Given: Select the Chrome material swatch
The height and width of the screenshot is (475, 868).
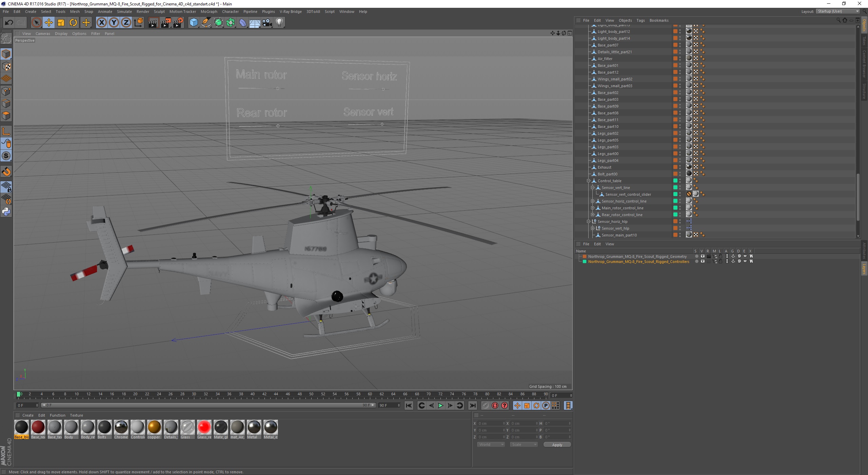Looking at the screenshot, I should tap(121, 429).
